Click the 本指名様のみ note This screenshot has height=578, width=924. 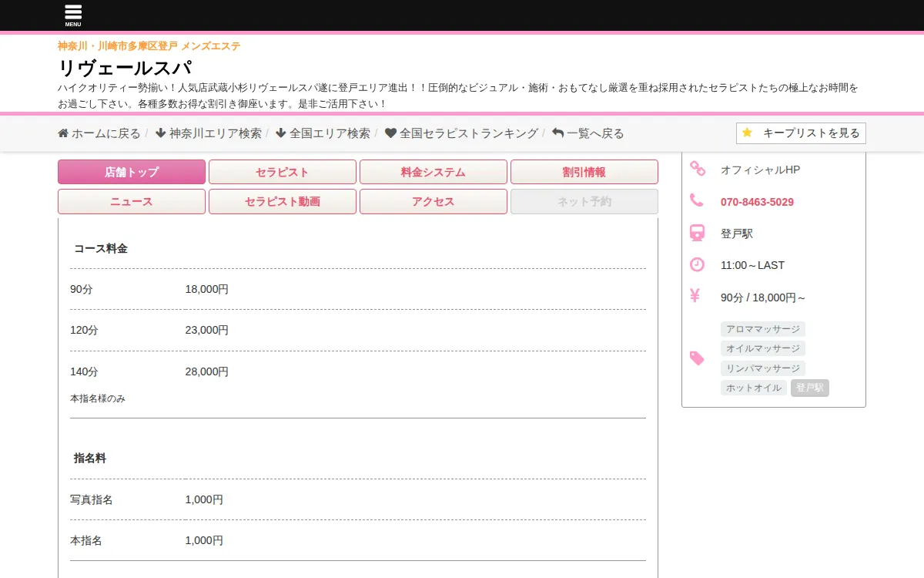pyautogui.click(x=98, y=398)
